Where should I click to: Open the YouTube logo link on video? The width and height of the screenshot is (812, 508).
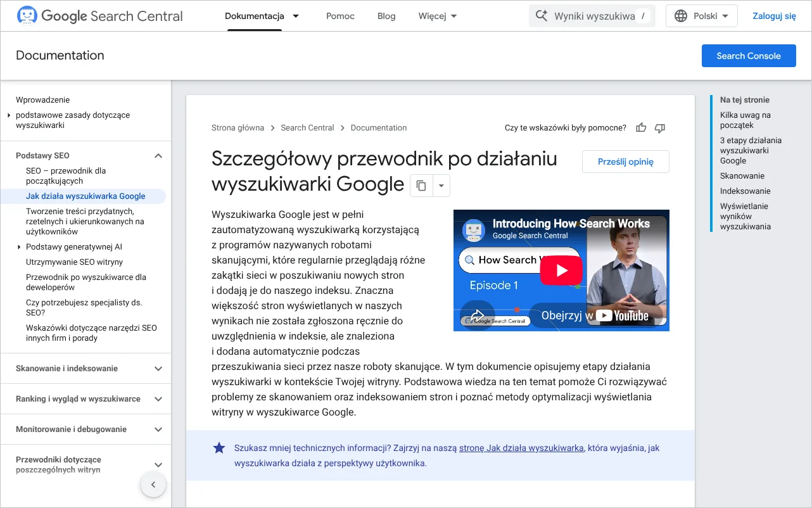(x=623, y=315)
